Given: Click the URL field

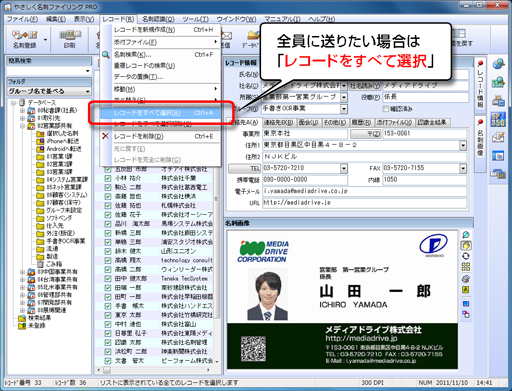Looking at the screenshot, I should click(x=365, y=202).
